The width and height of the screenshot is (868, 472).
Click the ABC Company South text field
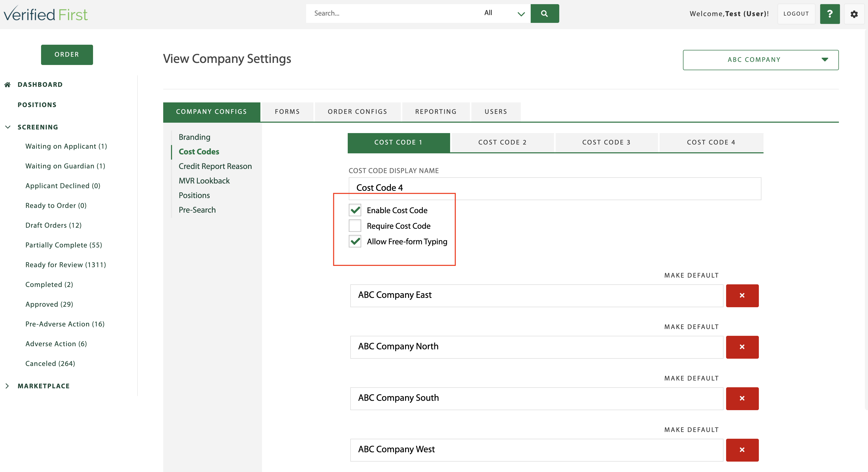point(536,398)
